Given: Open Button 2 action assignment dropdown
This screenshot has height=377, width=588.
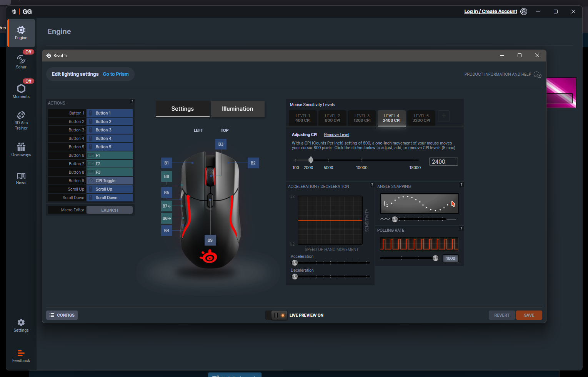Looking at the screenshot, I should (110, 121).
